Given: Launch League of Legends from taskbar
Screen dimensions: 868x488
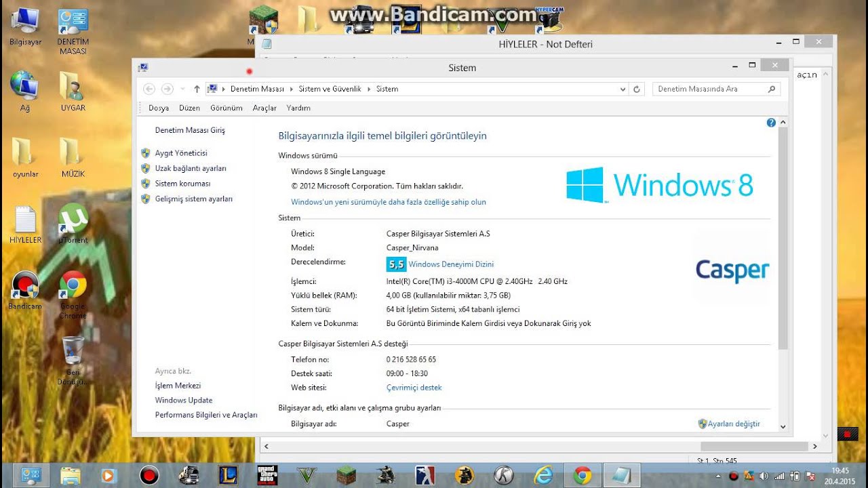Looking at the screenshot, I should click(227, 475).
